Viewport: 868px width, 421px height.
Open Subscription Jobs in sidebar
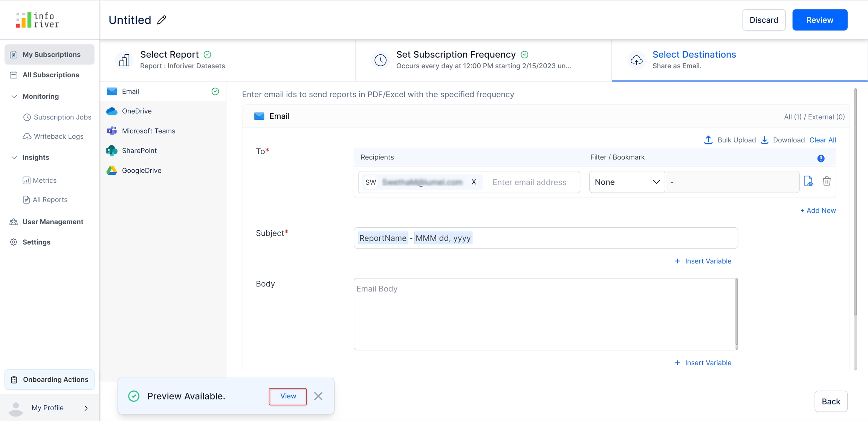point(62,117)
